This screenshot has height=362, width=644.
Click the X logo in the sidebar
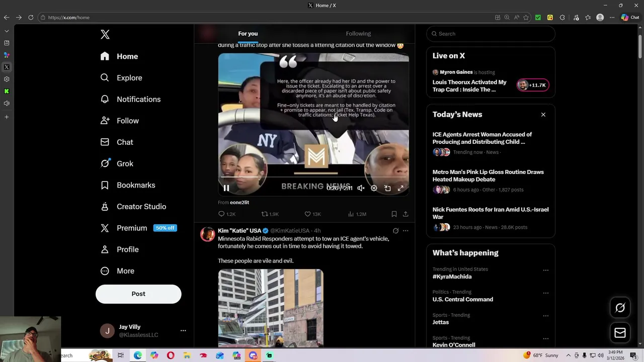[x=105, y=34]
